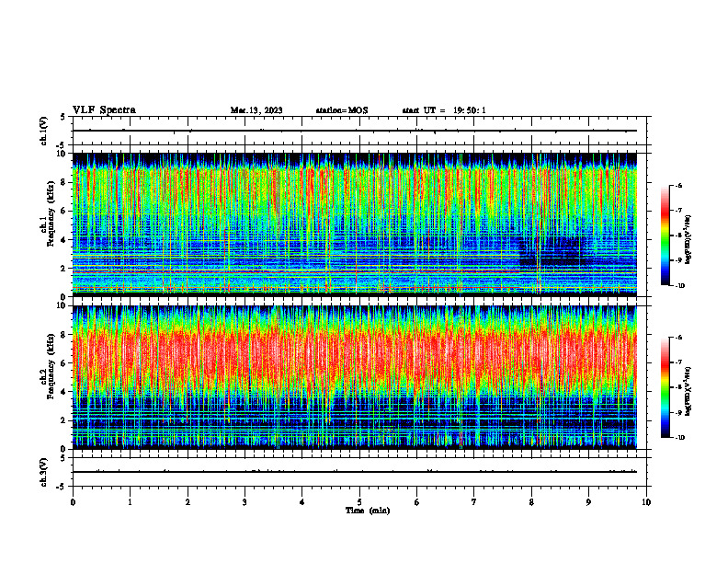Viewport: 728px width, 563px height.
Task: Click the "ch.1(V)" axis label
Action: coord(44,131)
